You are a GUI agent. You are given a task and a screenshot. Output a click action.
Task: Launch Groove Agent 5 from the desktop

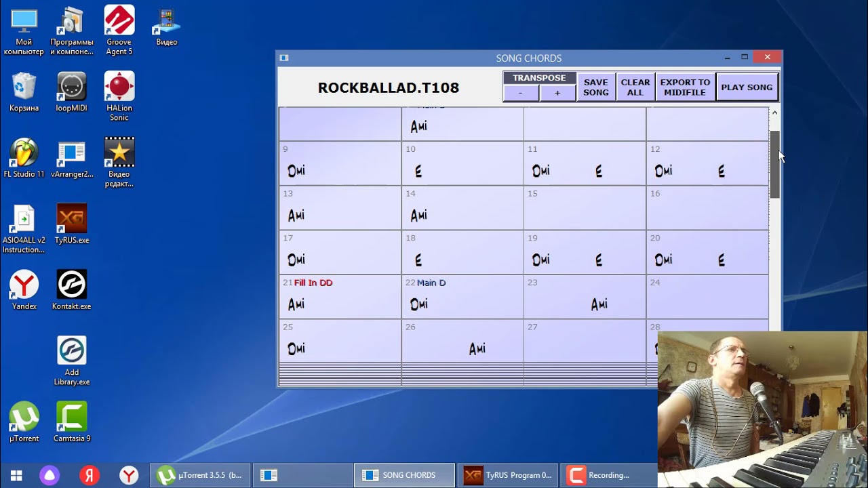119,31
